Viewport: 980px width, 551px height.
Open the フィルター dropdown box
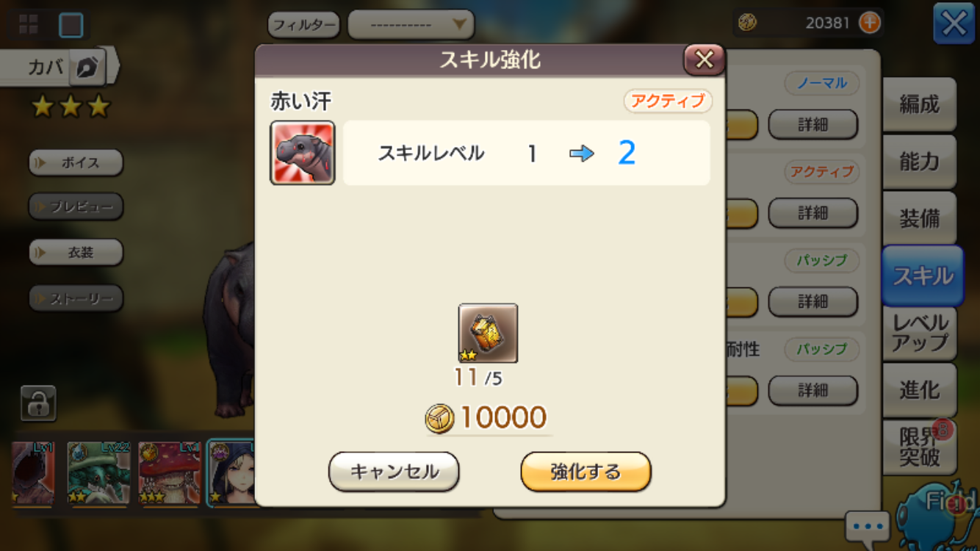click(x=411, y=25)
